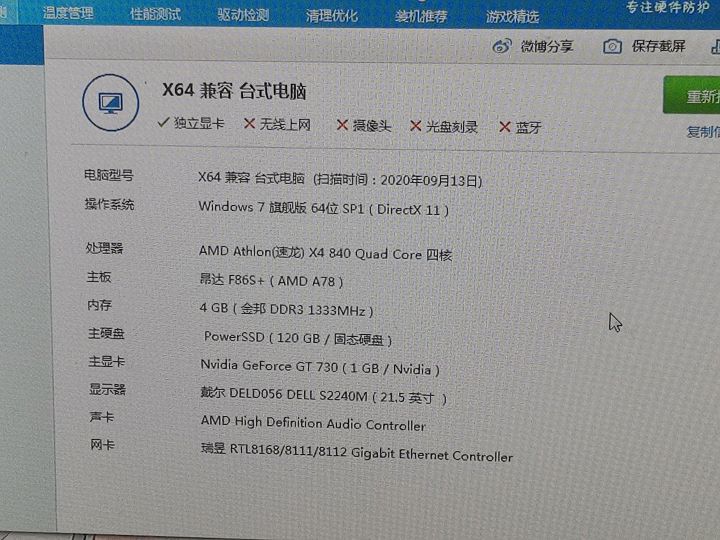Go to 装机推荐 tab
The image size is (720, 540).
[x=421, y=17]
